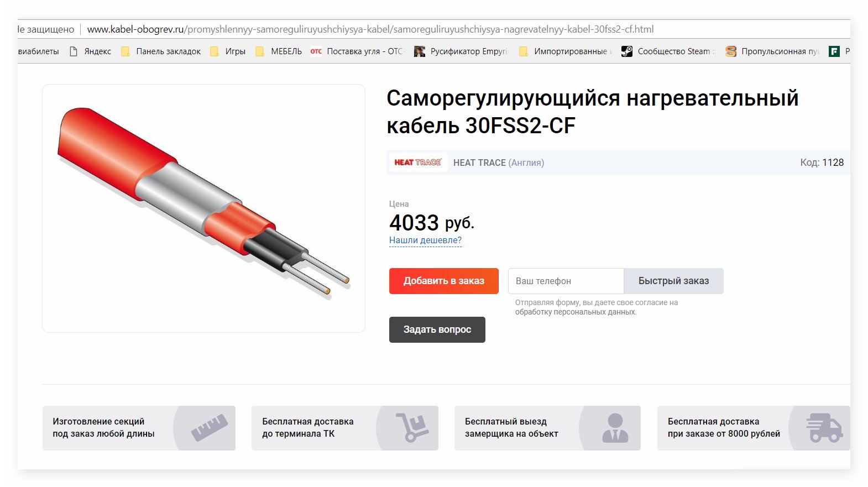Click the Быстрый заказ button
Screen dimensions: 868x487
[x=673, y=281]
